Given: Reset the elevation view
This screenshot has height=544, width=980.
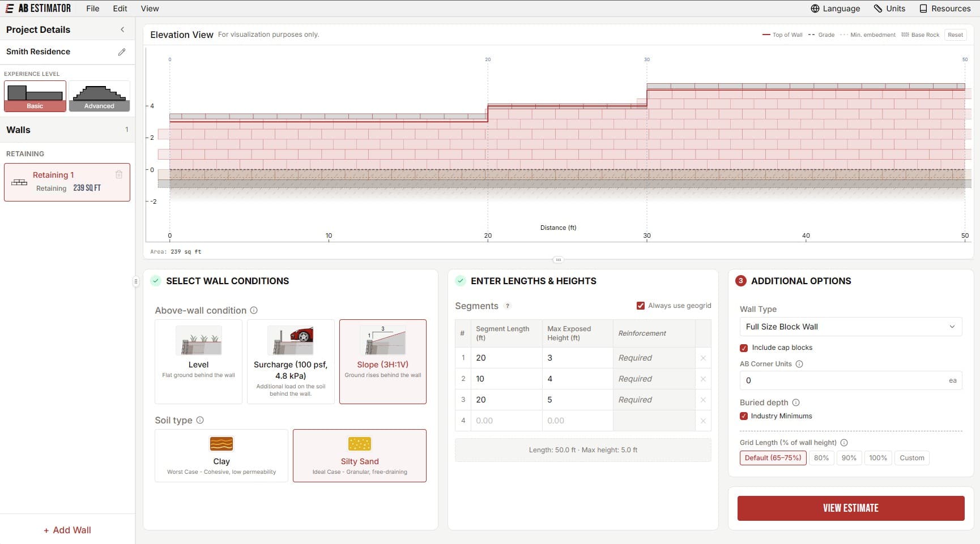Looking at the screenshot, I should 955,35.
